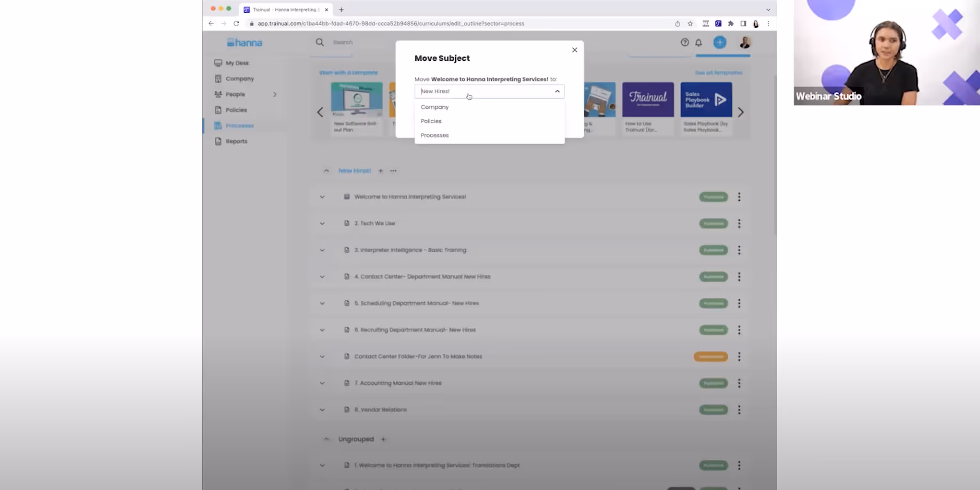This screenshot has width=980, height=490.
Task: Click the New Hires! group title
Action: [x=354, y=171]
